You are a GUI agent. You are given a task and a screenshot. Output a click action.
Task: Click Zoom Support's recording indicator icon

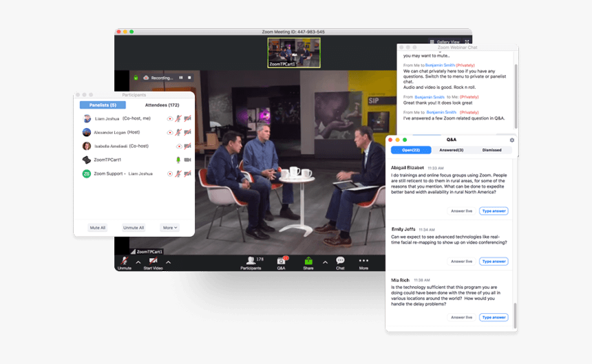[170, 174]
